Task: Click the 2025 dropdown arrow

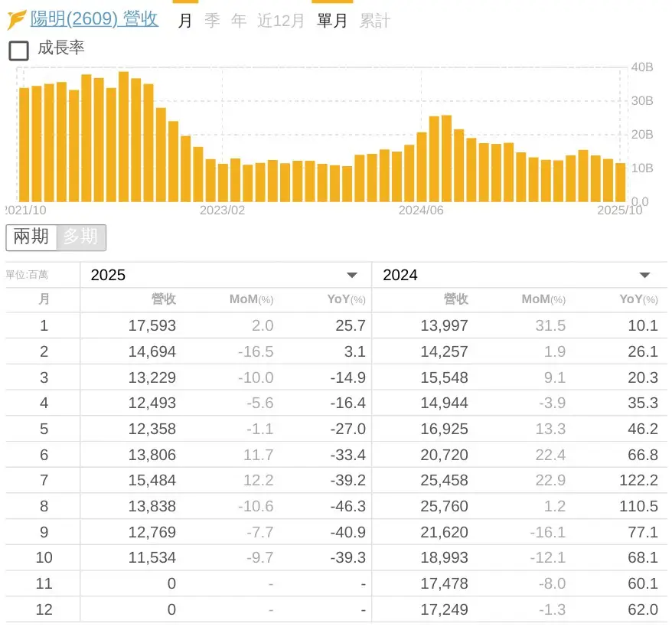Action: tap(352, 276)
